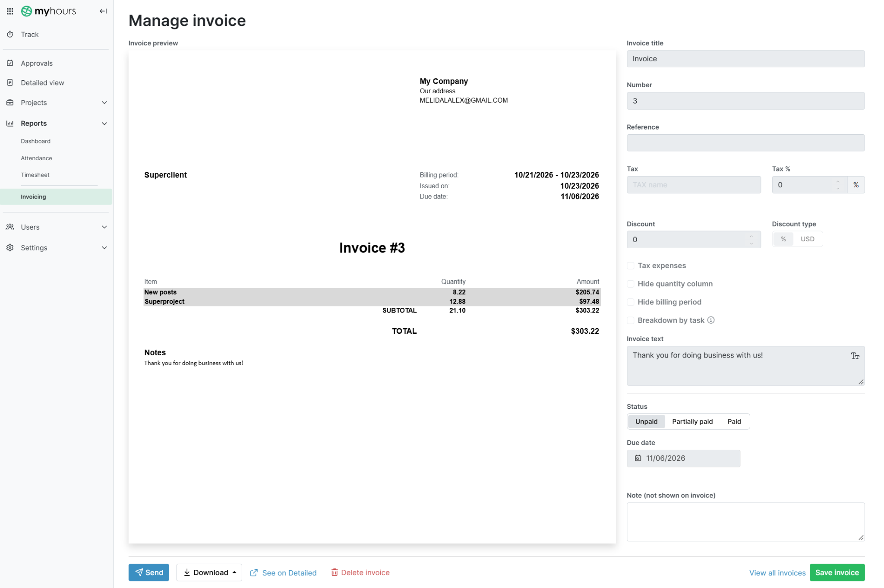Check Hide billing period

[x=631, y=302]
